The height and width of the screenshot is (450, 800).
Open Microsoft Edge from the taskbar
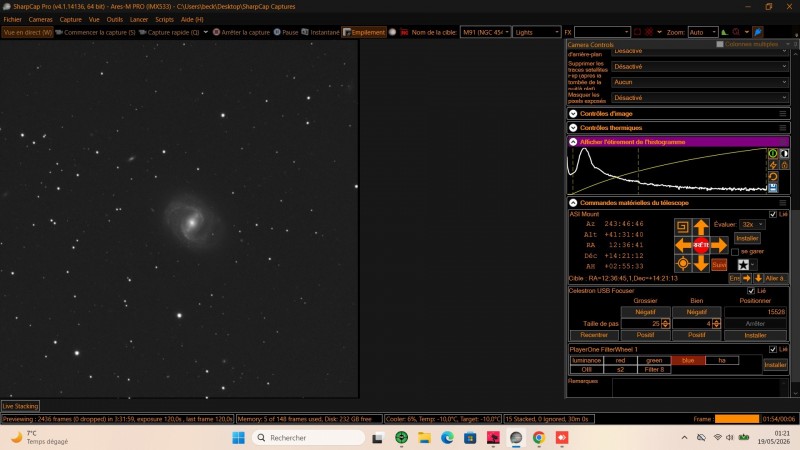[x=447, y=438]
